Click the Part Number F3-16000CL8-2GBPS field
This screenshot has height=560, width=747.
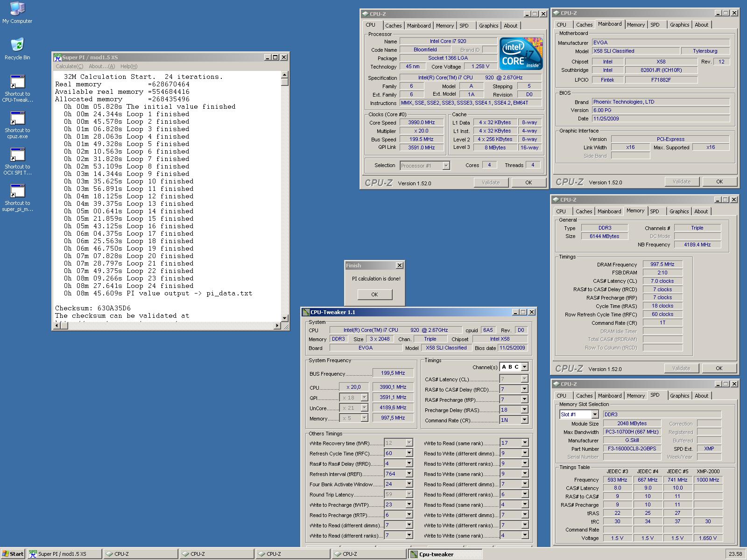(632, 448)
